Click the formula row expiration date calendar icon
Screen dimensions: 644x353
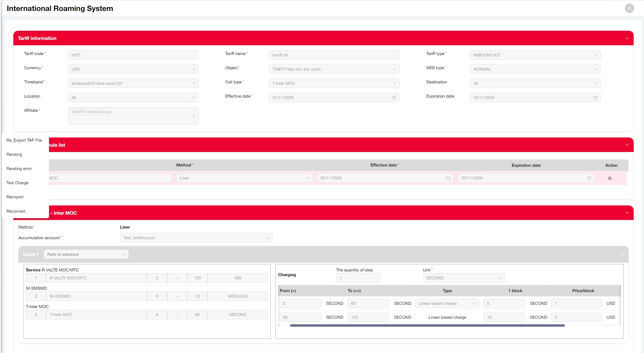tap(589, 178)
